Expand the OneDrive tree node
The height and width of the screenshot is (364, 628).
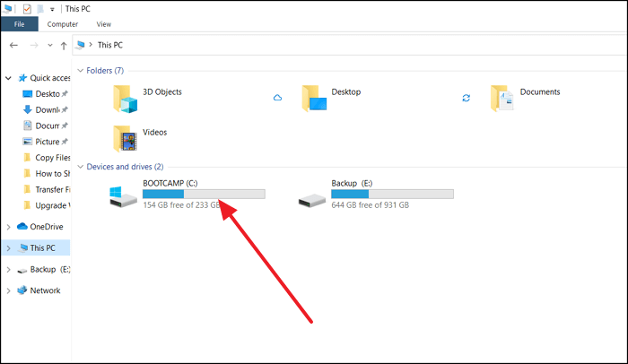tap(9, 227)
